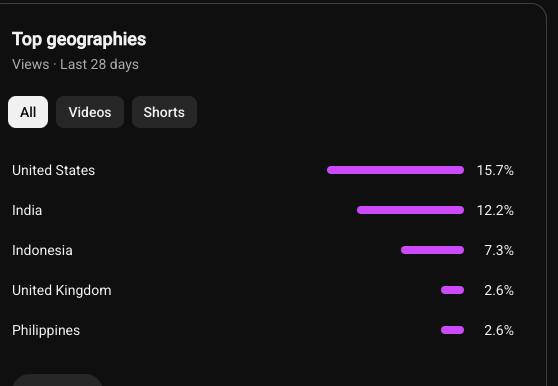Select the India country label

pyautogui.click(x=27, y=210)
